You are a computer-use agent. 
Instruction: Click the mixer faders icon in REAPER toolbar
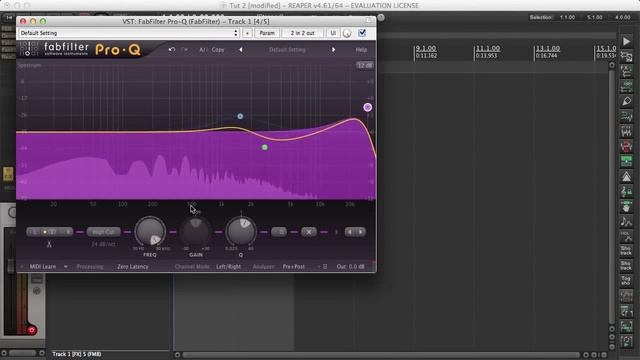pos(626,131)
